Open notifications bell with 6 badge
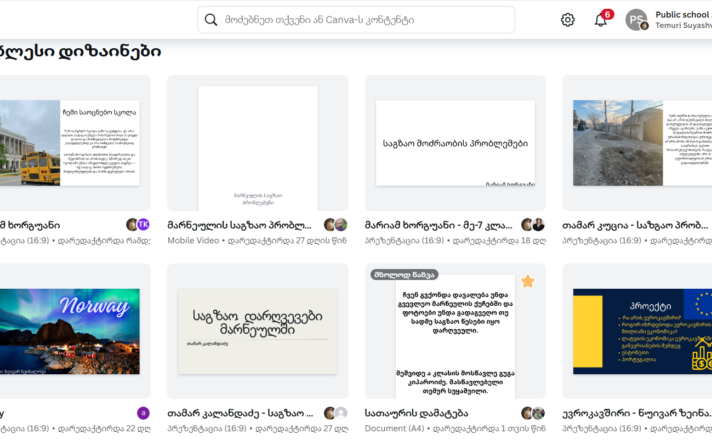Screen dimensions: 712x440 pyautogui.click(x=602, y=19)
